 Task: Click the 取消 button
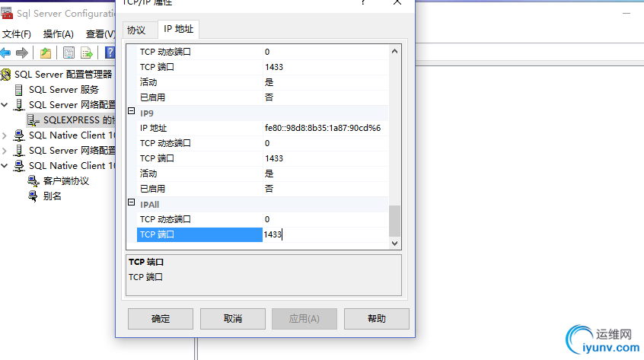[x=233, y=319]
